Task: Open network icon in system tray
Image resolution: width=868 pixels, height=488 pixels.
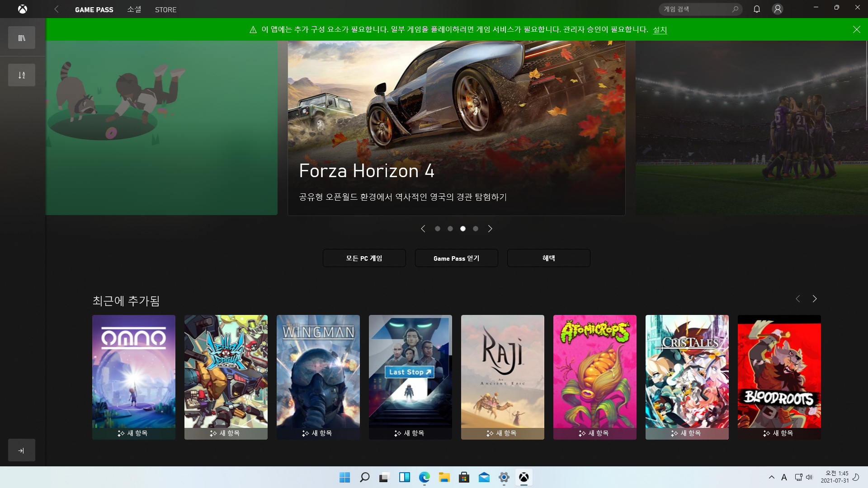Action: (x=798, y=477)
